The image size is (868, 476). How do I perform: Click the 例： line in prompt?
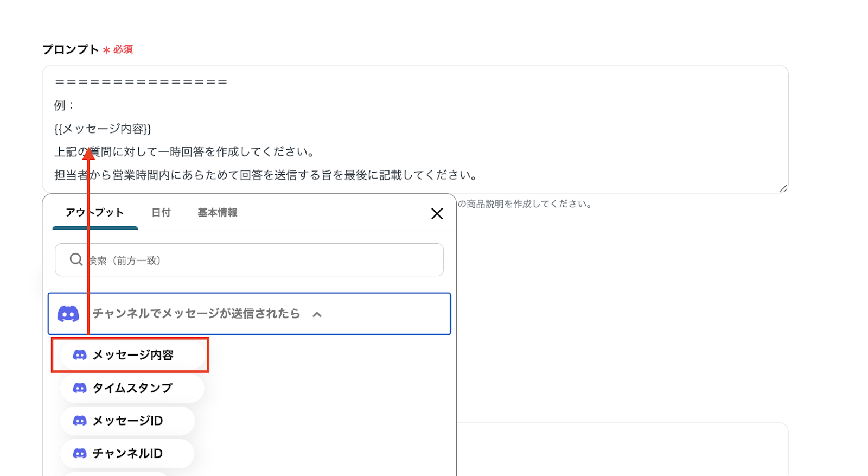[64, 106]
